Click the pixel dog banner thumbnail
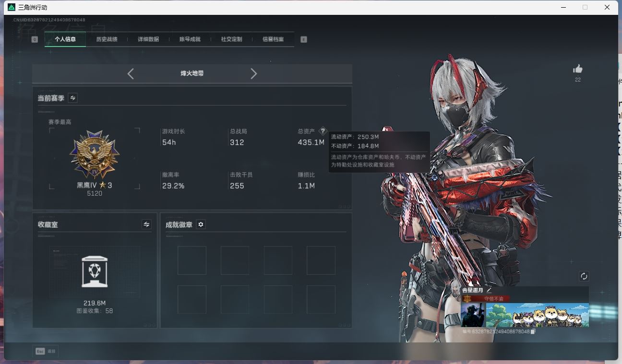 (x=537, y=315)
